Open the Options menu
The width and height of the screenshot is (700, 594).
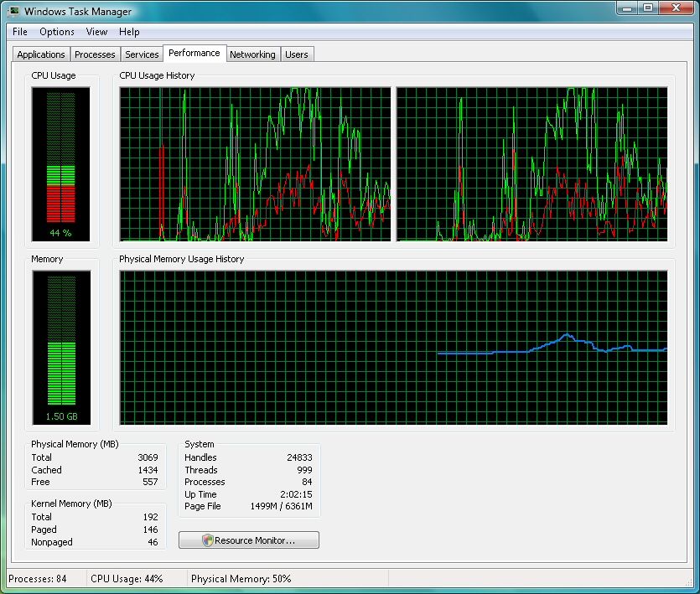tap(57, 32)
